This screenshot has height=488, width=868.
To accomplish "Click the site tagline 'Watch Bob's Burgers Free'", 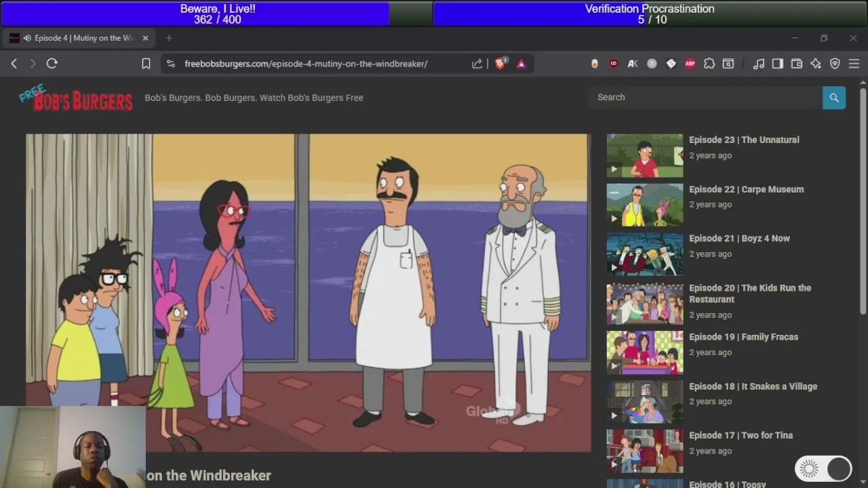I will click(x=312, y=98).
